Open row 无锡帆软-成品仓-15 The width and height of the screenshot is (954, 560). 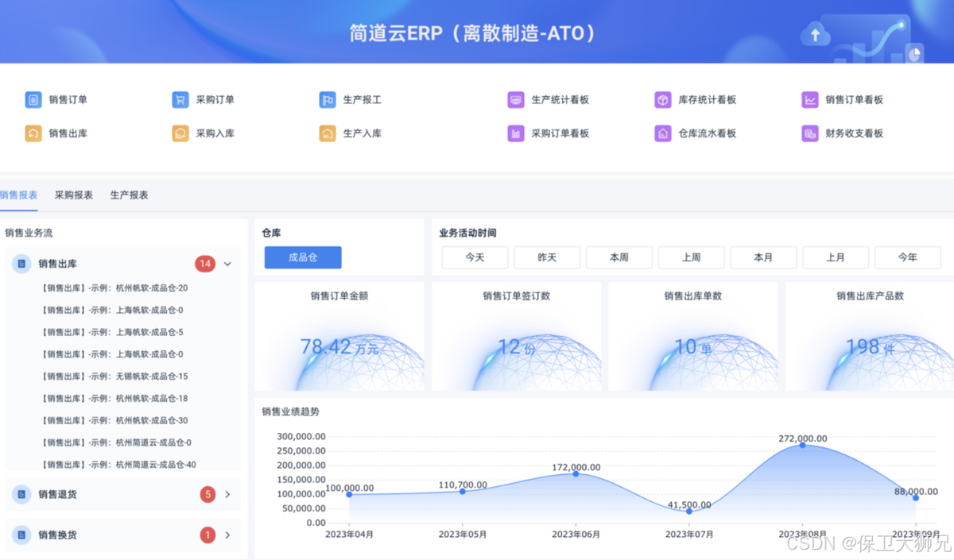click(x=114, y=377)
